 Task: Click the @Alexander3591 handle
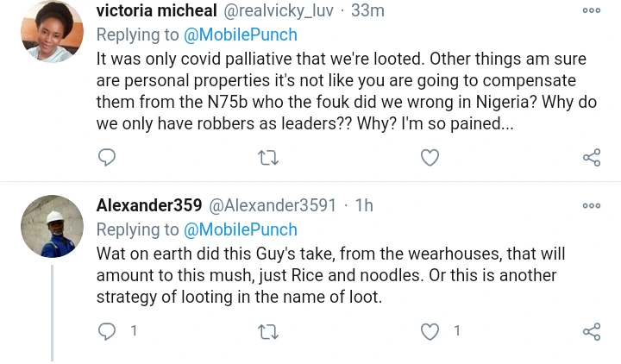[273, 206]
